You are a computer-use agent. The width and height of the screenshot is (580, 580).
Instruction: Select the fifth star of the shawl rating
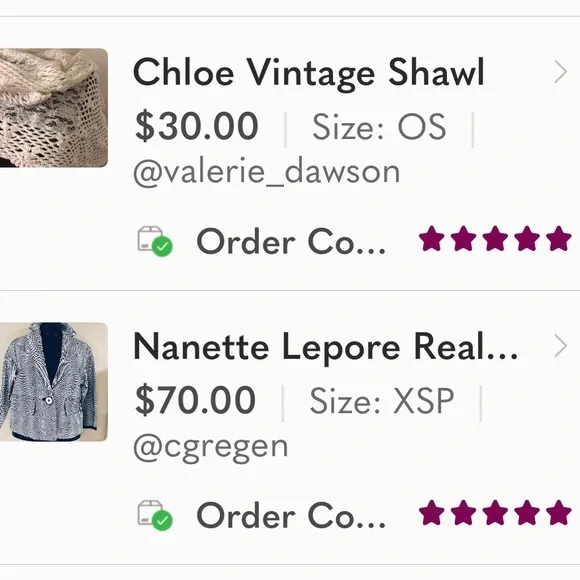click(x=559, y=239)
